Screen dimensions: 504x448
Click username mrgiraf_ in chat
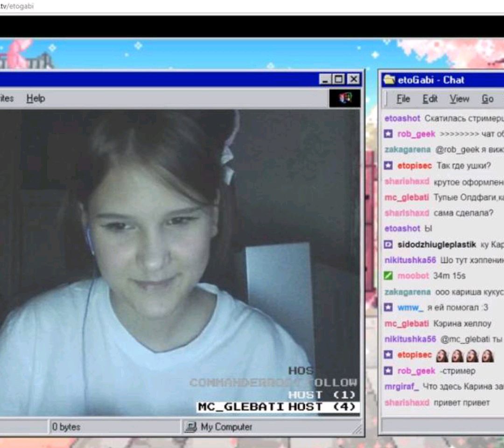402,386
